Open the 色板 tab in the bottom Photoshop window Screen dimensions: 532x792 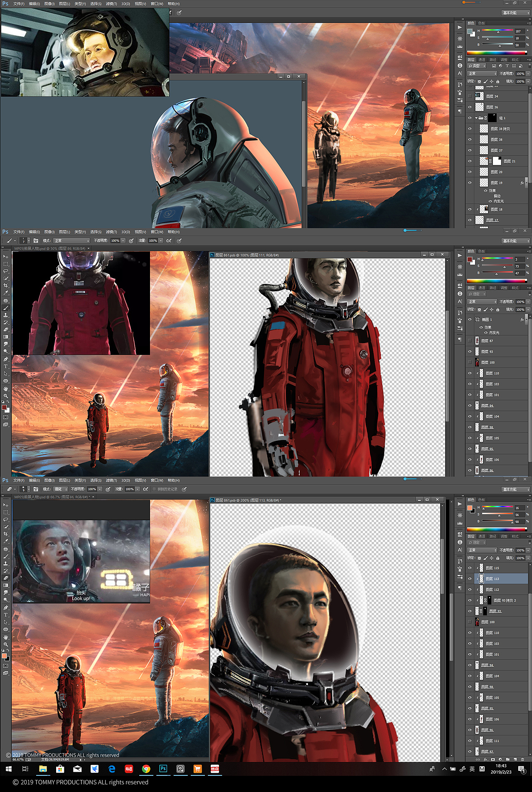[482, 500]
